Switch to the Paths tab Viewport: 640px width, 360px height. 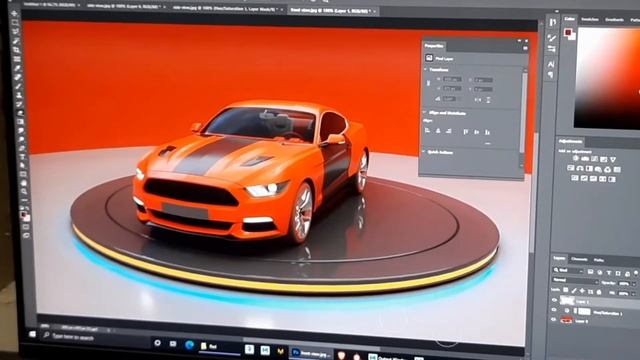click(599, 260)
